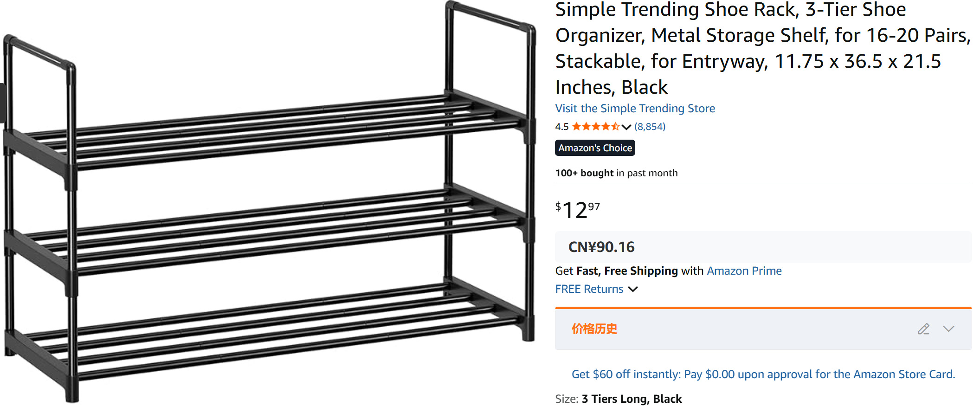
Task: Visit the Simple Trending Store link
Action: [x=635, y=109]
